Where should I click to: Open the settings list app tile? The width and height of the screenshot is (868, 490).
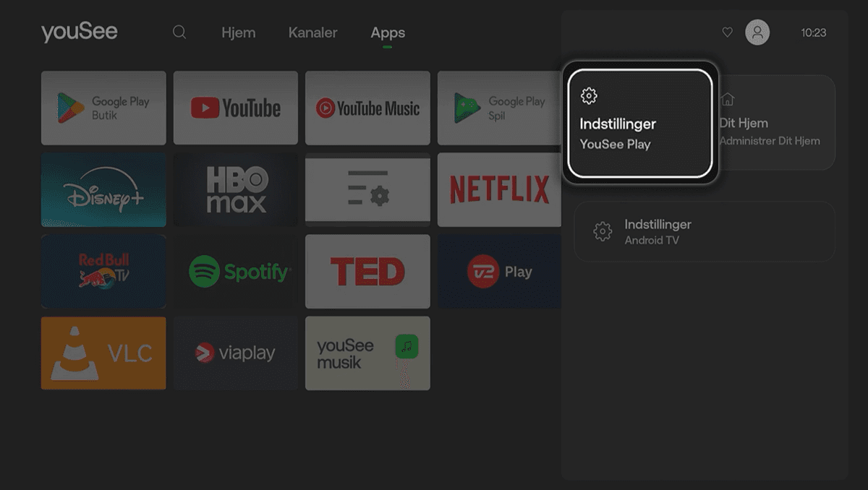point(367,189)
